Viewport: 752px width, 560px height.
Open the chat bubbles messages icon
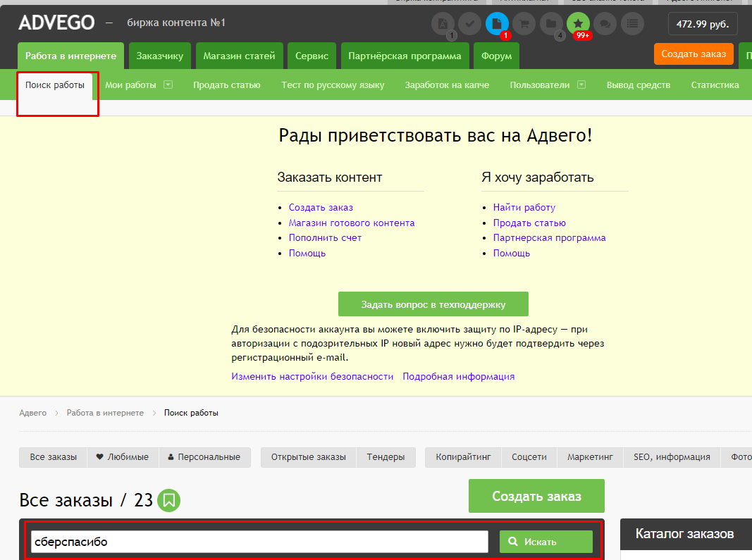click(x=605, y=23)
